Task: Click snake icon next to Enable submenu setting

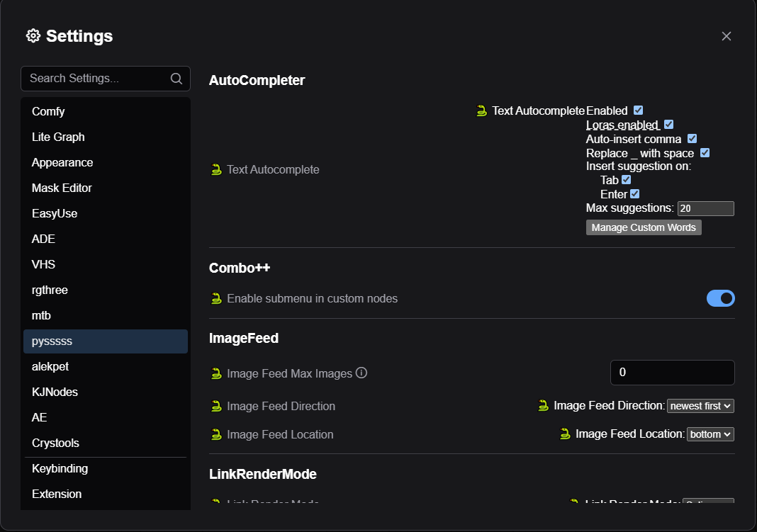Action: coord(217,298)
